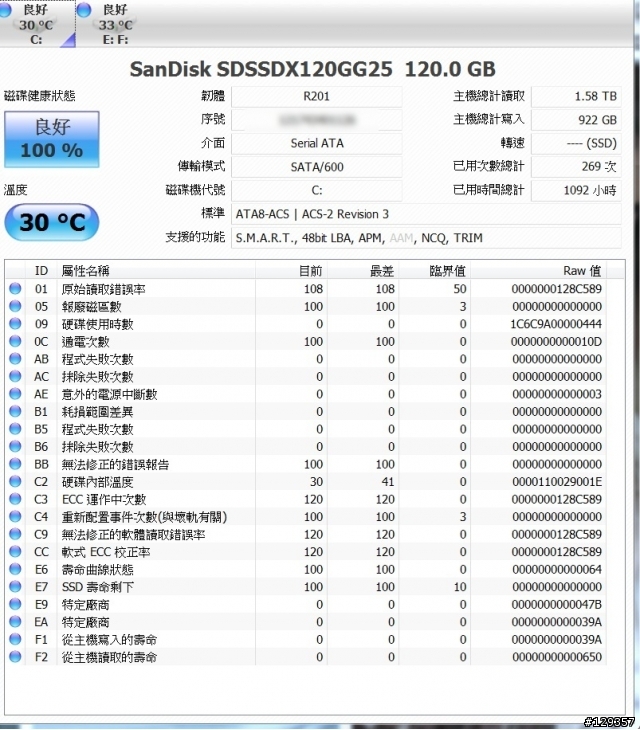Image resolution: width=640 pixels, height=730 pixels.
Task: Click the 良好 100 % health status button
Action: [51, 139]
